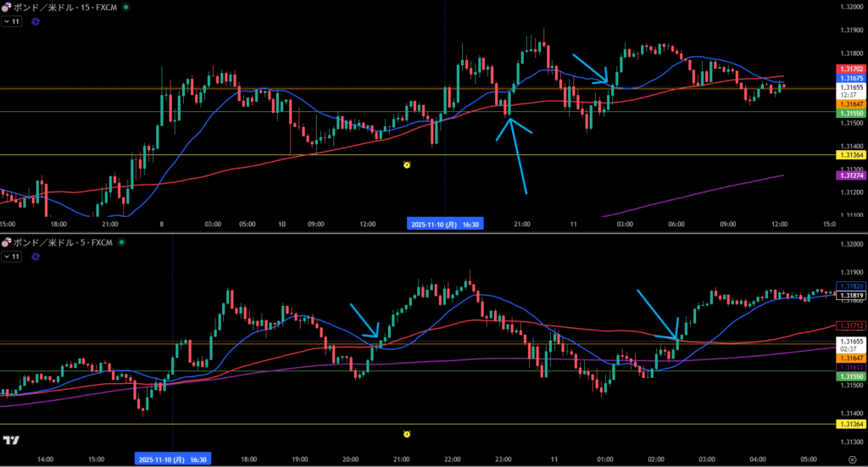Expand the indicator legend "11" in the upper chart
Viewport: 868px width, 467px height.
tap(12, 21)
